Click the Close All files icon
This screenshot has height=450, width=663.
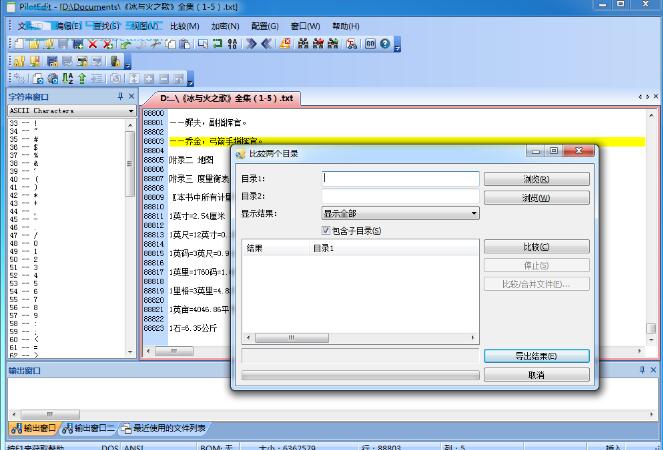[108, 44]
